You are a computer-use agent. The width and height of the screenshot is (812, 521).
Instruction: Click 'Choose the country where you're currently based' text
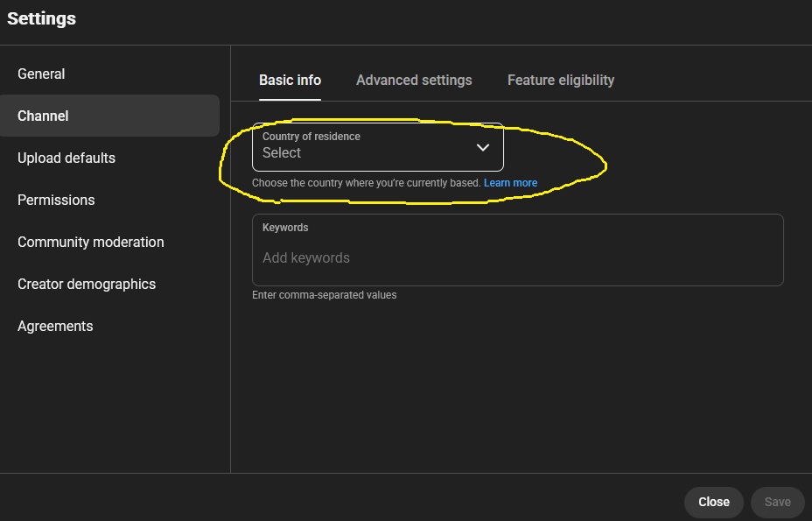pyautogui.click(x=366, y=183)
